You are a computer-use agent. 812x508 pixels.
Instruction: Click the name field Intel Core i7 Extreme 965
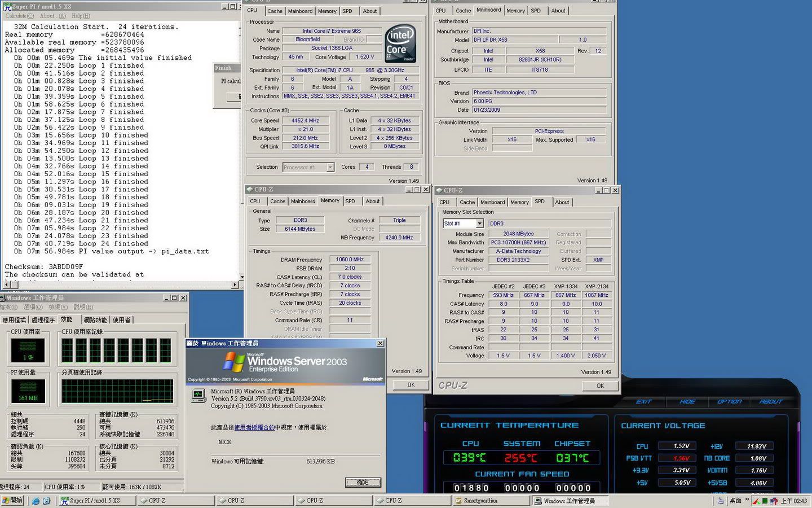[x=332, y=31]
